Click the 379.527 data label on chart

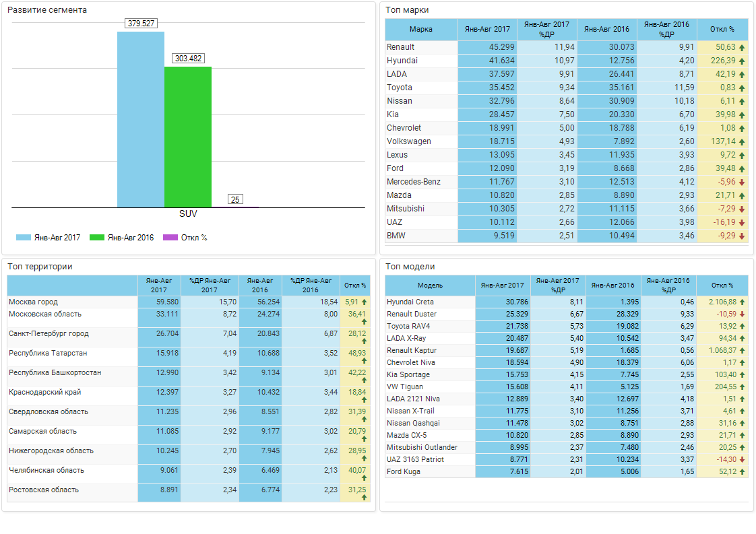141,23
